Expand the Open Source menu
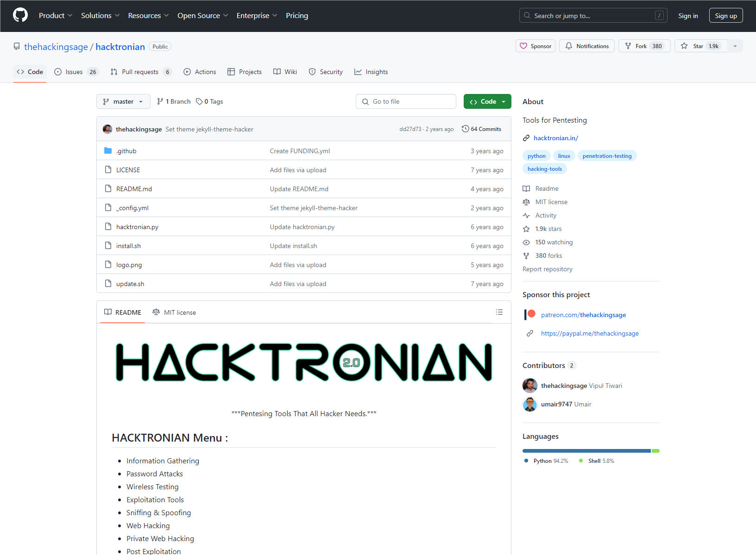756x555 pixels. [x=203, y=15]
